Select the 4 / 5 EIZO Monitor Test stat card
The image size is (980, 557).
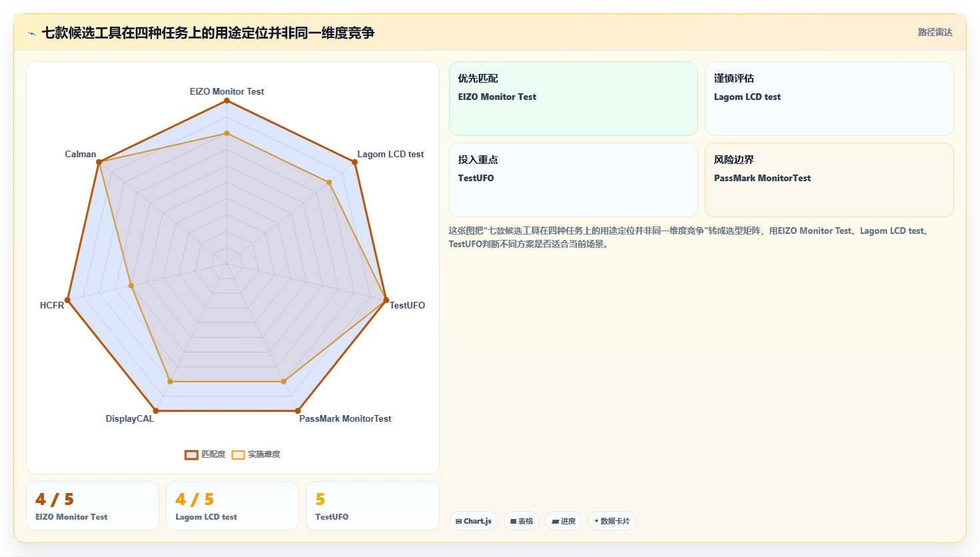[93, 506]
